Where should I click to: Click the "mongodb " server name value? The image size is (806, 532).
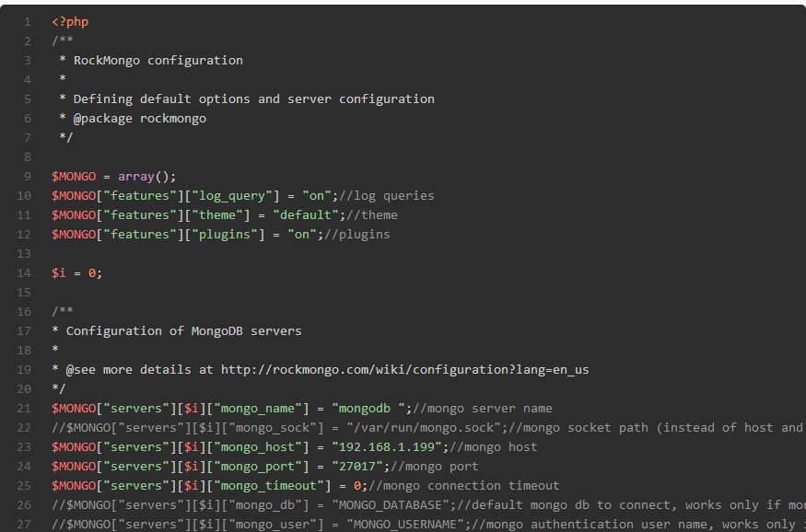click(368, 408)
